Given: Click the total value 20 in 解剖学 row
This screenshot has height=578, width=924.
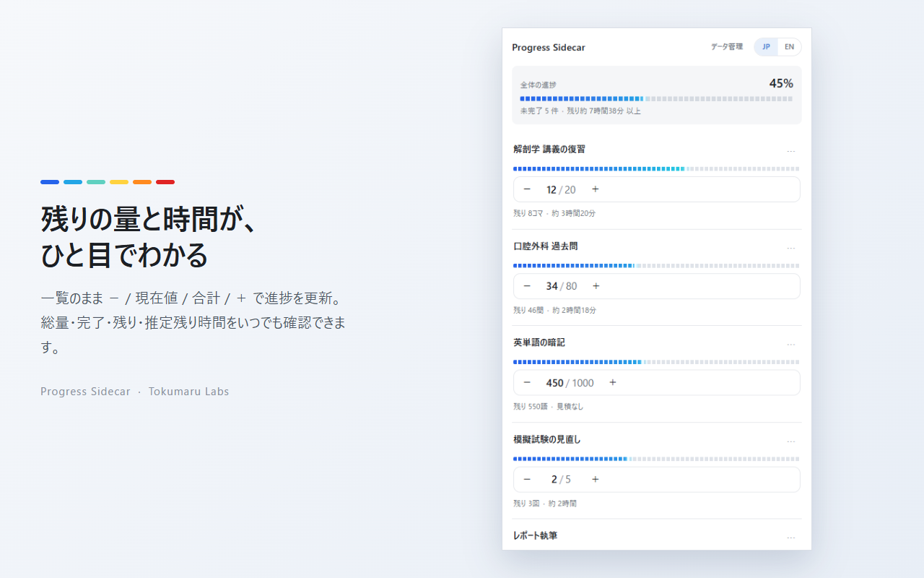Looking at the screenshot, I should (570, 190).
